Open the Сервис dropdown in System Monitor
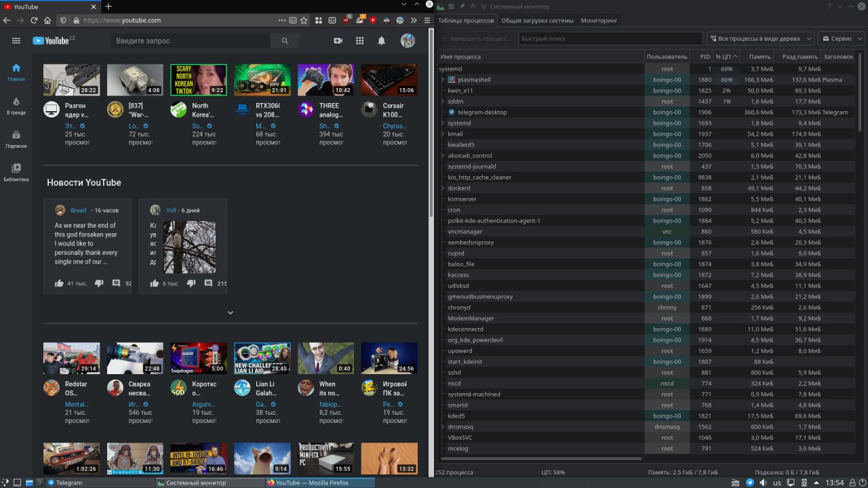The image size is (868, 488). (842, 39)
